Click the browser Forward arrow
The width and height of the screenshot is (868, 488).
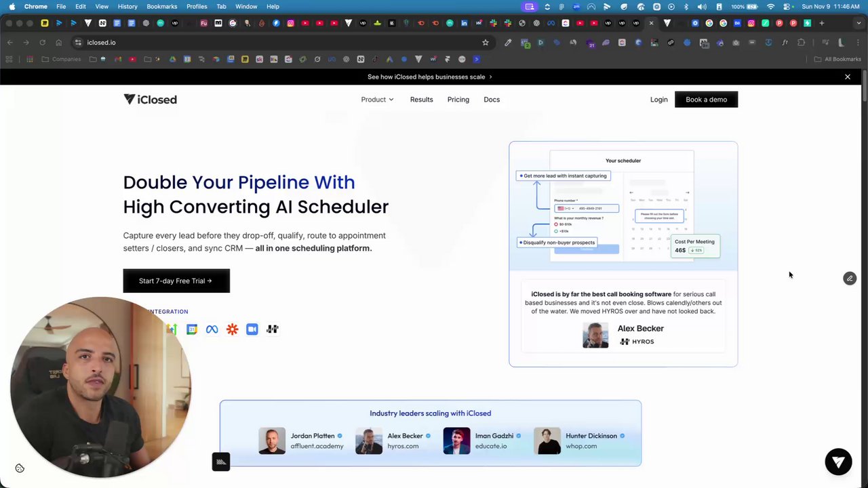click(26, 42)
